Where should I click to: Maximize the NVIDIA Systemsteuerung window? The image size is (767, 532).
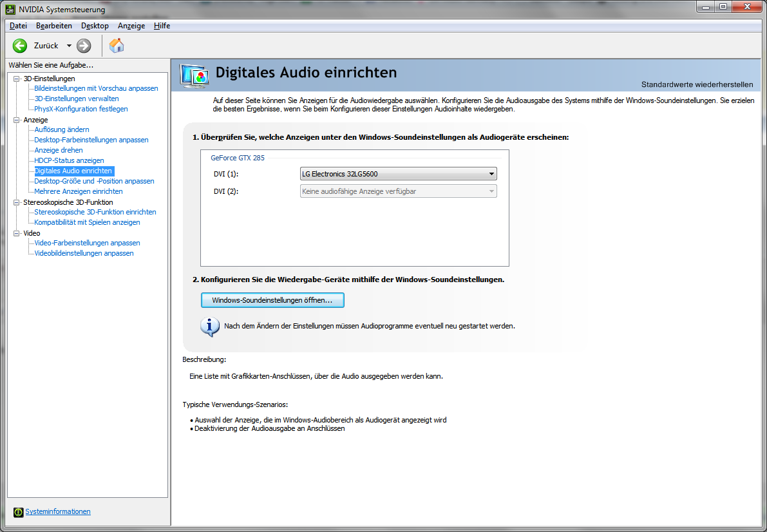tap(723, 7)
